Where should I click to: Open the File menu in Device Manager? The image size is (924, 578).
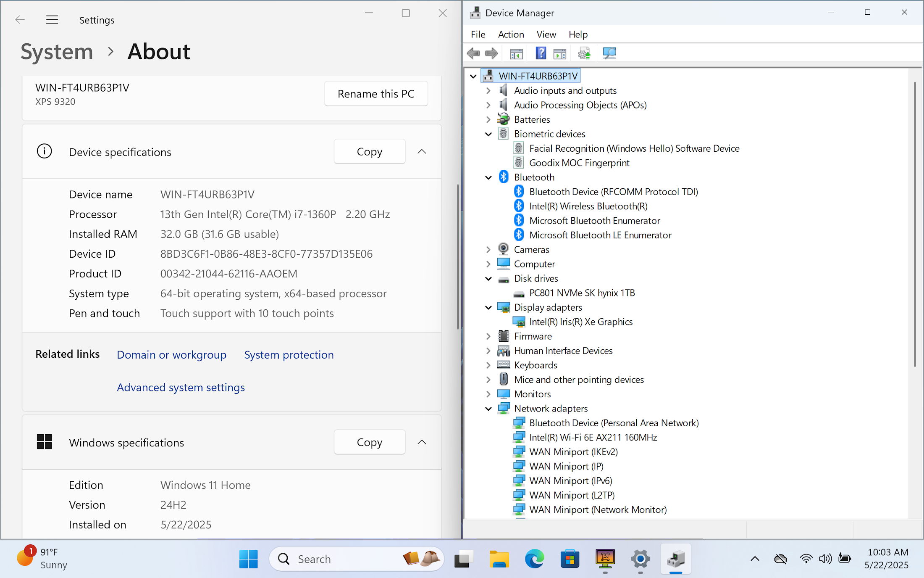click(478, 34)
